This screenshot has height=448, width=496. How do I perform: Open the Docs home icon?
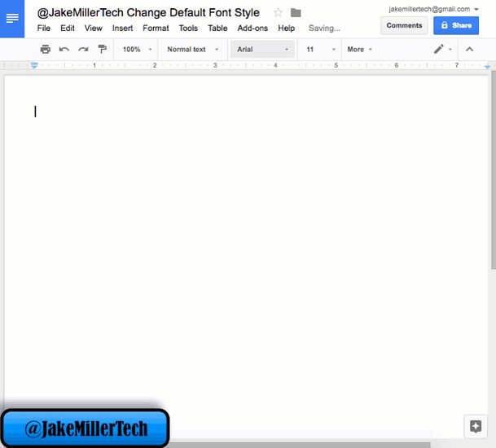[12, 19]
